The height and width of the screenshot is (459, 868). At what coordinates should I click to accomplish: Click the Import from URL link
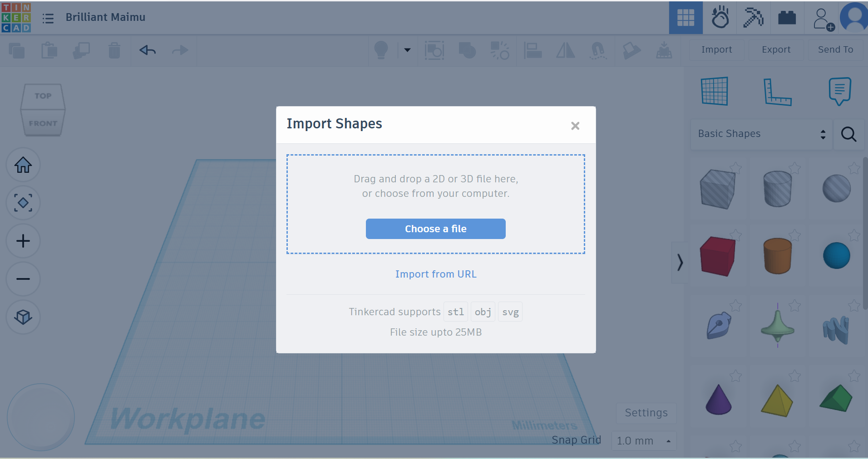(x=436, y=274)
